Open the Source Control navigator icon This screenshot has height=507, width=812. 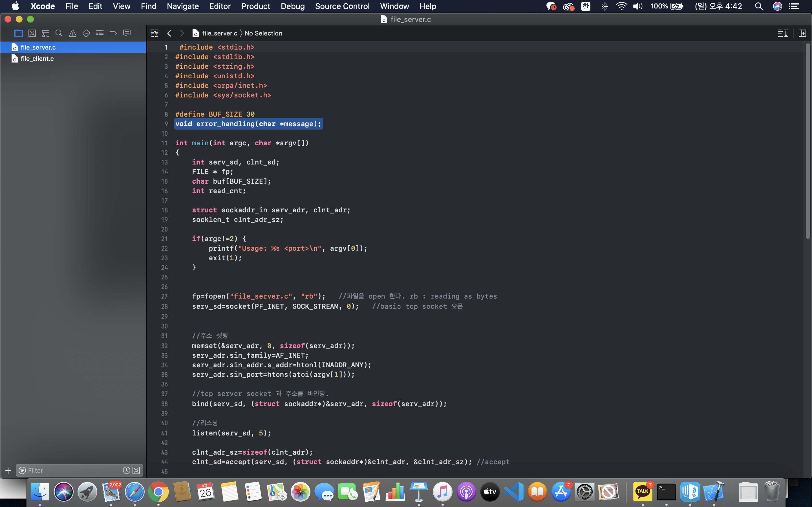click(32, 33)
